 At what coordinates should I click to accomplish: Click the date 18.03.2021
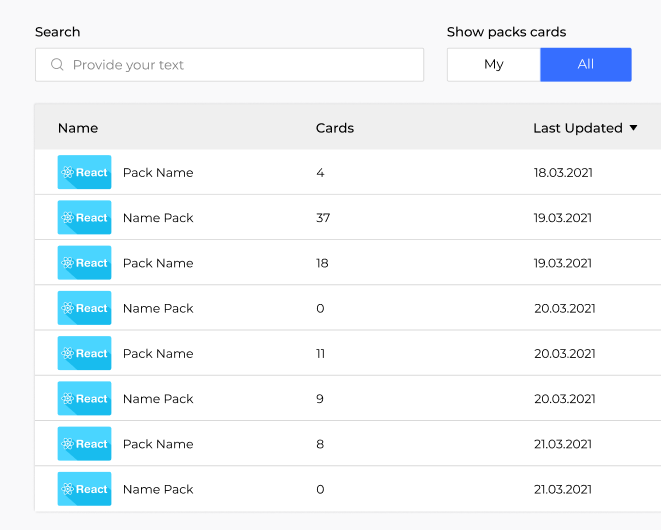(563, 172)
